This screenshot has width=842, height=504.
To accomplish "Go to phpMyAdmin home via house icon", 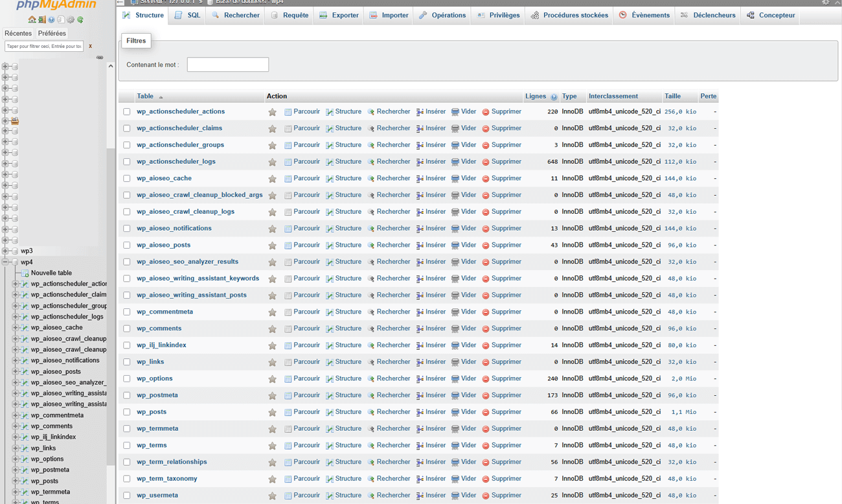I will point(32,20).
